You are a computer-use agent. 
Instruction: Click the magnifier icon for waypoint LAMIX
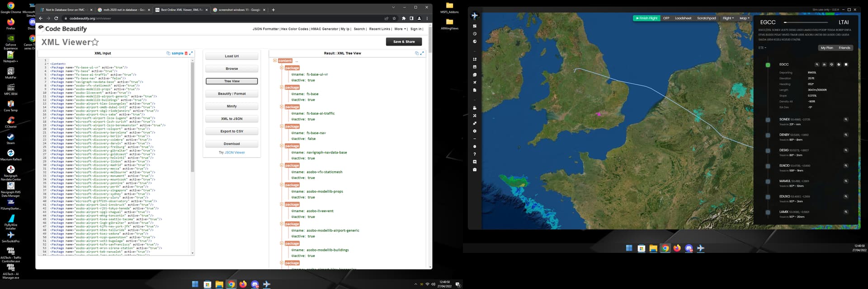pos(846,212)
